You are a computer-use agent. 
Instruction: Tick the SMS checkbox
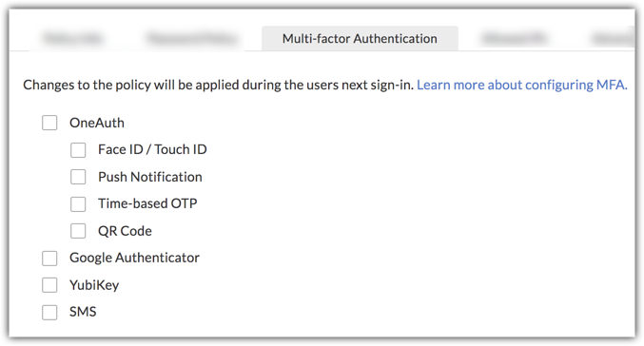click(x=49, y=313)
